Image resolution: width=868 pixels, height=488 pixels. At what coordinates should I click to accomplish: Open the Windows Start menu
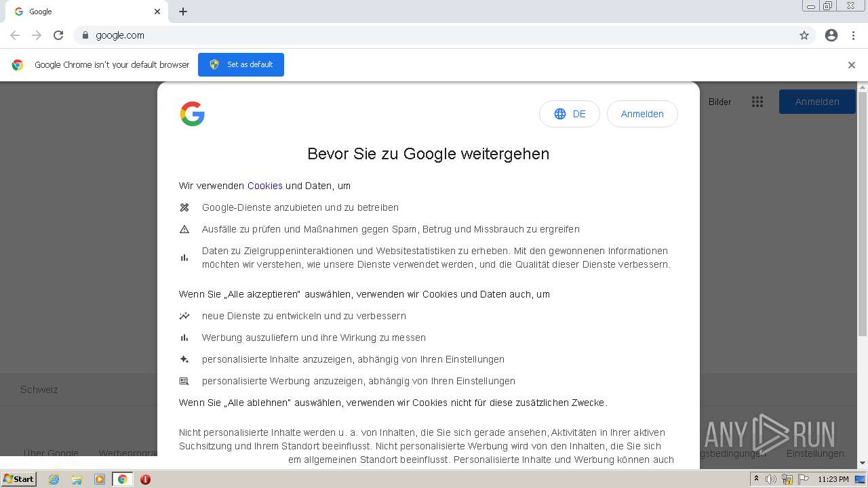pyautogui.click(x=19, y=479)
